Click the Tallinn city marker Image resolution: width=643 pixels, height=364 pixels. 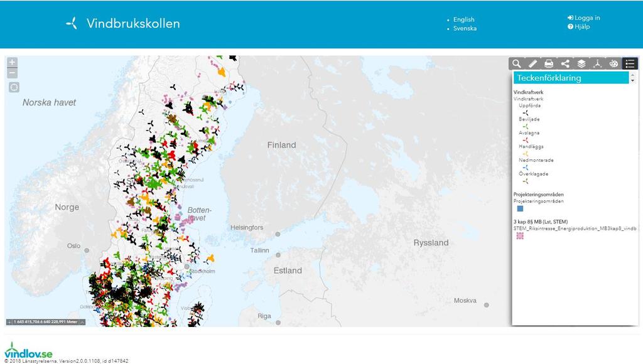point(278,255)
